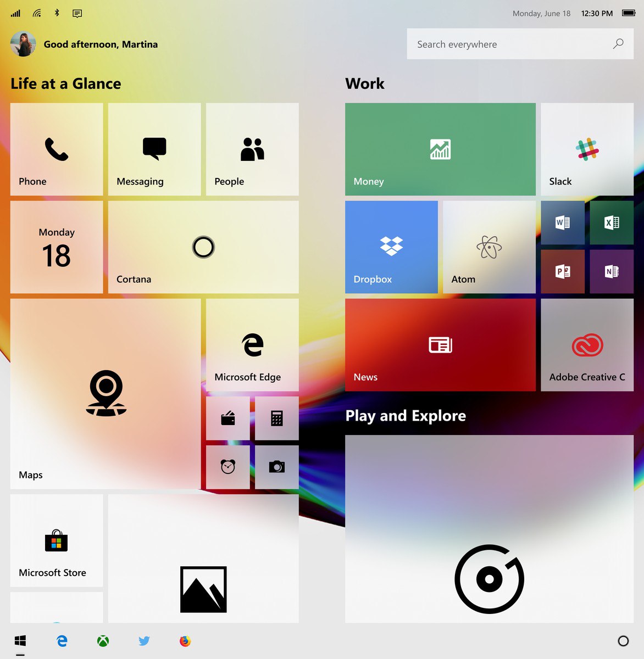Launch the Slack tile
This screenshot has height=659, width=644.
tap(587, 149)
